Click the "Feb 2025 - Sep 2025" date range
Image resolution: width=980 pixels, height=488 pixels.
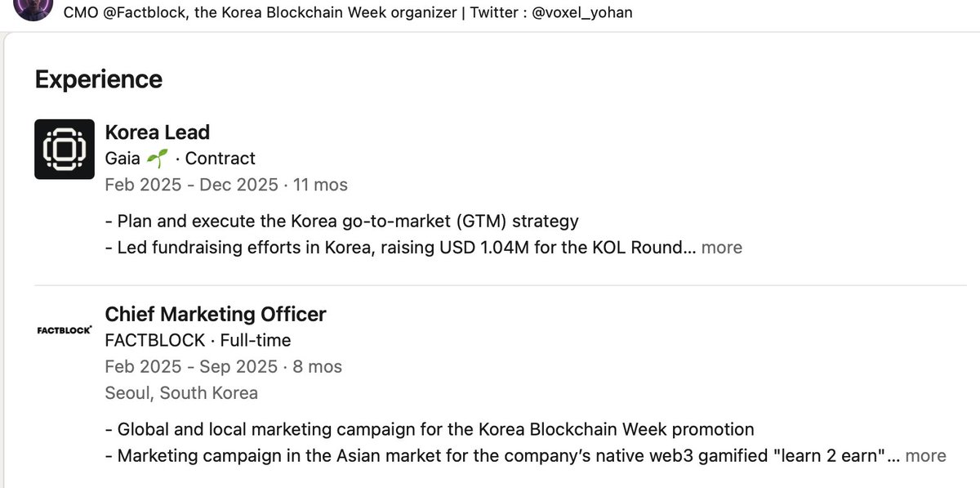[192, 366]
